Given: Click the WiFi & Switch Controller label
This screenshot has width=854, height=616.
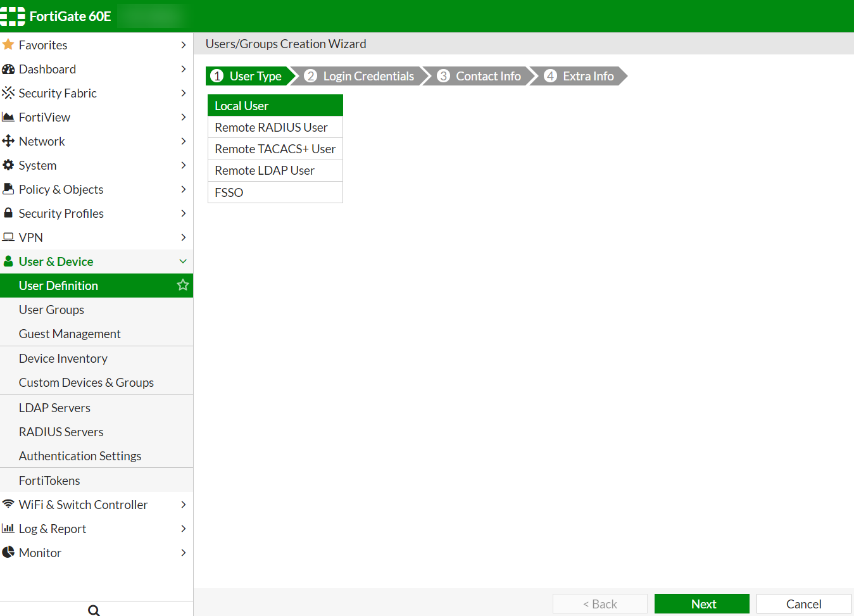Looking at the screenshot, I should [83, 505].
